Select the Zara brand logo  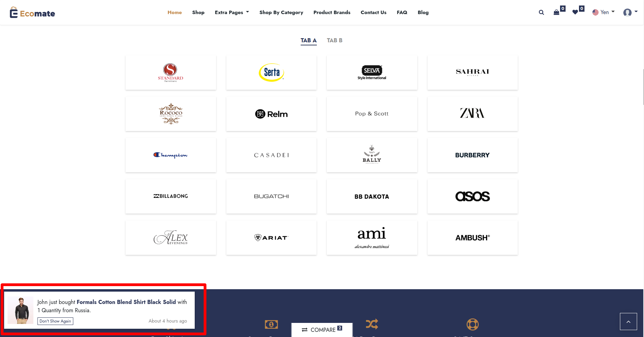473,114
